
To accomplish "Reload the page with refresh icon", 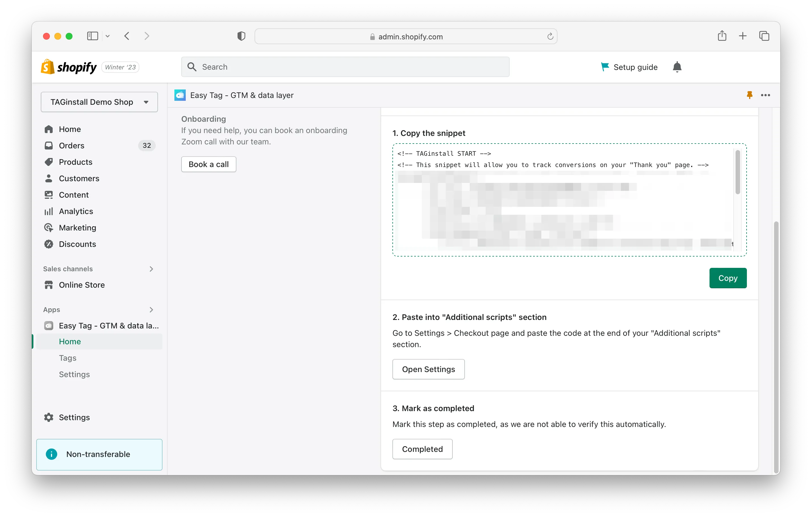I will 550,37.
